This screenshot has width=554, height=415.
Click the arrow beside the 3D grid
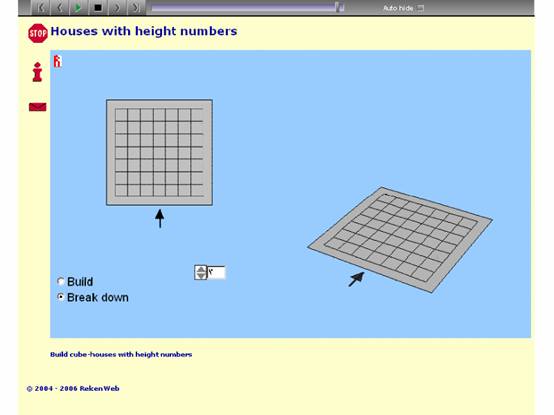(356, 279)
